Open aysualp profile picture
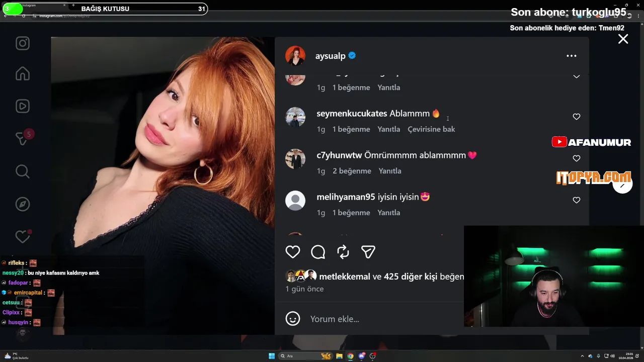This screenshot has width=644, height=362. pos(295,56)
